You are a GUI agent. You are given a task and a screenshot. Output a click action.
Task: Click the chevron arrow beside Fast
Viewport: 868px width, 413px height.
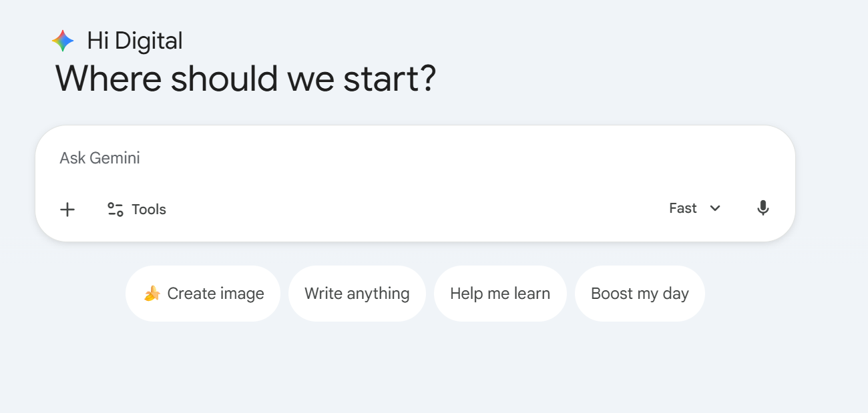pyautogui.click(x=715, y=208)
